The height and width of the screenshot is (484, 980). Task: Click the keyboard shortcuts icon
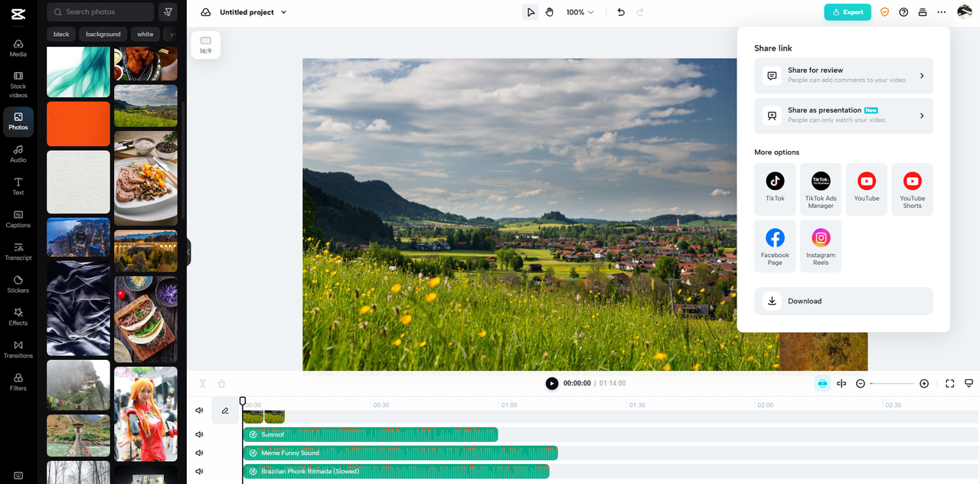tap(18, 476)
